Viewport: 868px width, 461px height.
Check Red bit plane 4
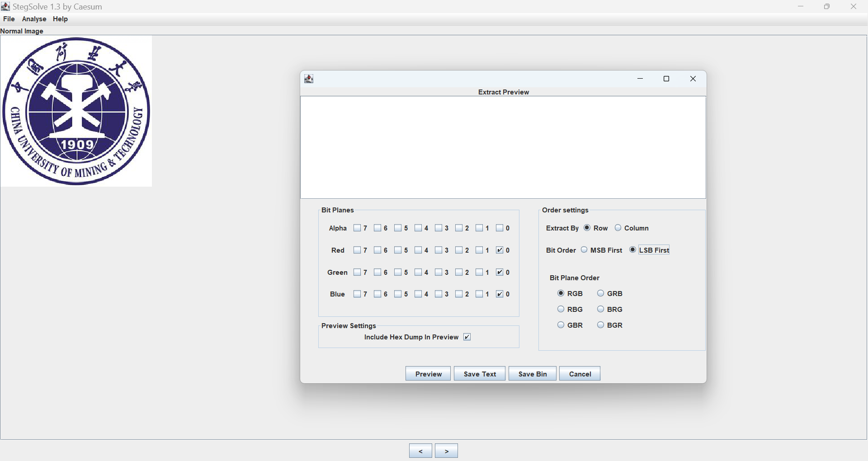coord(418,250)
